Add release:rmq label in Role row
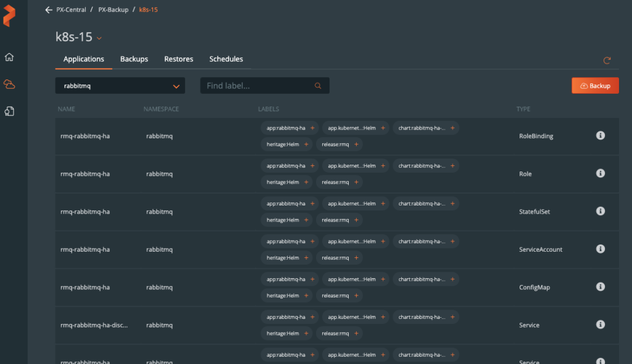 pos(356,183)
